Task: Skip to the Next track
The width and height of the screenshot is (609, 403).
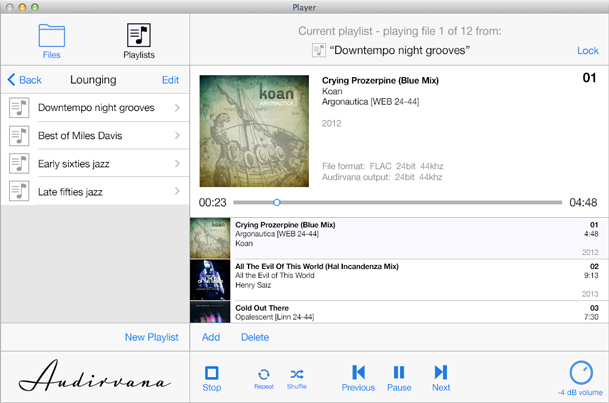Action: (441, 372)
